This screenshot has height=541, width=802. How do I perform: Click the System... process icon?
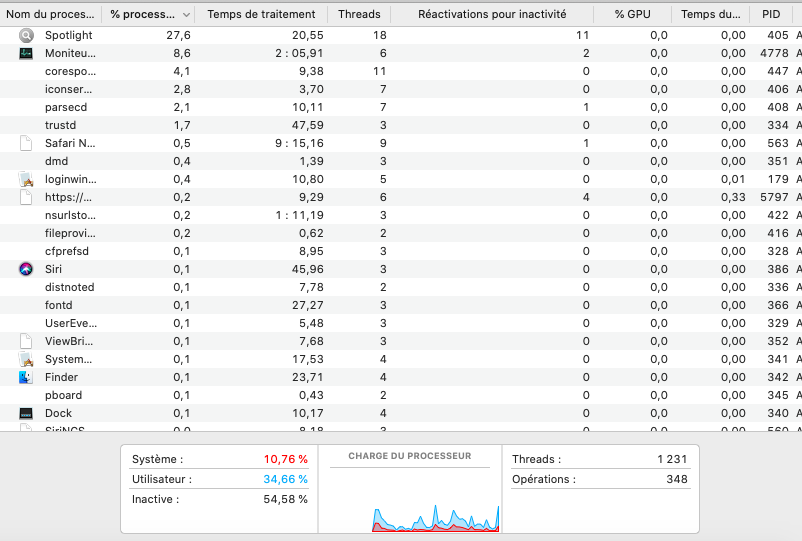coord(26,359)
